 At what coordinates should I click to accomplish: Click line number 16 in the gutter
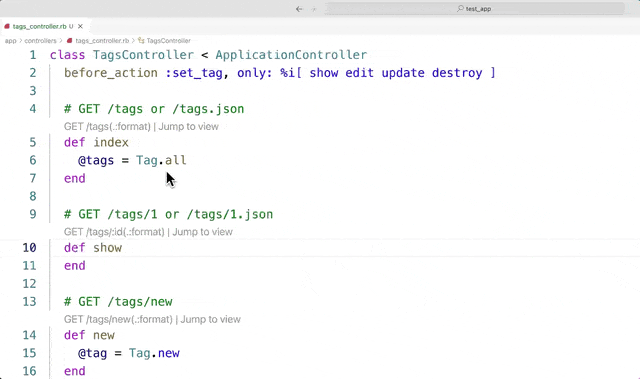[x=29, y=371]
